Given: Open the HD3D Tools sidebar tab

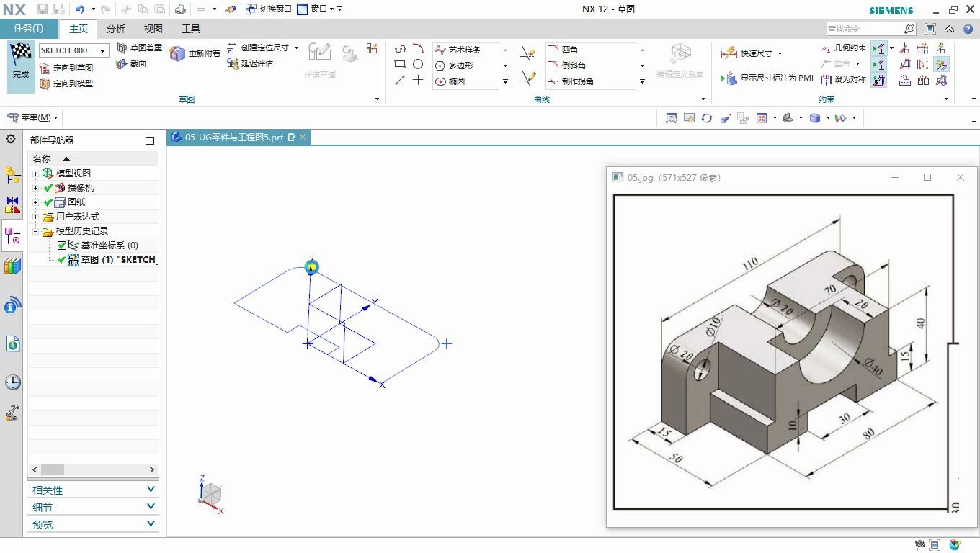Looking at the screenshot, I should click(12, 305).
